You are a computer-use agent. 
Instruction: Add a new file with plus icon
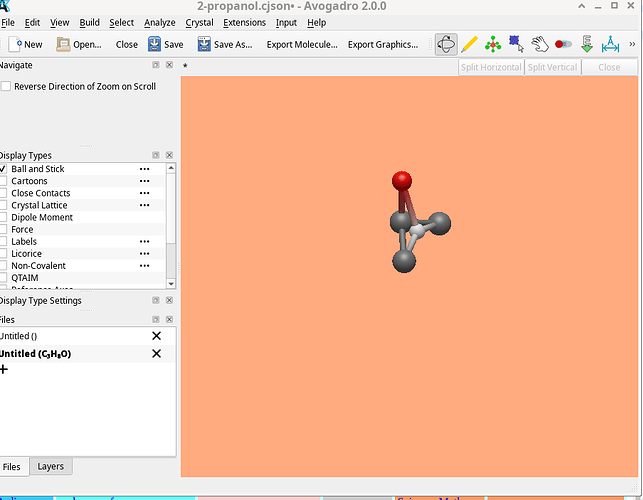click(x=4, y=369)
